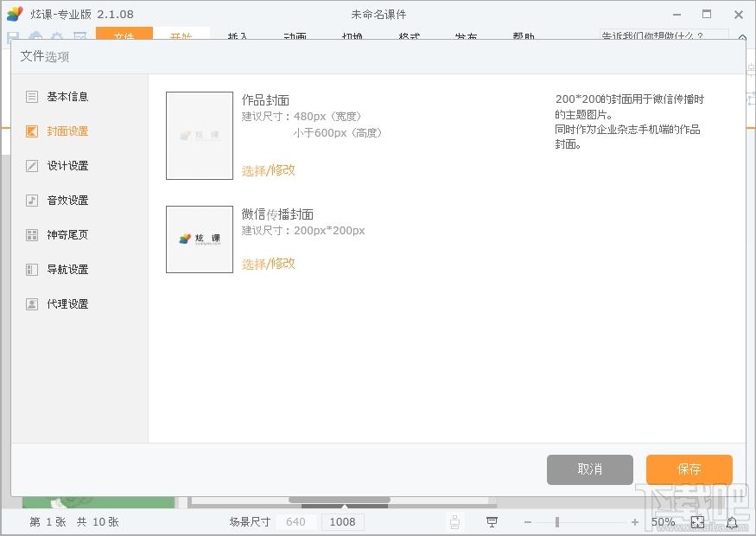The image size is (756, 536).
Task: Collapse the ribbon with the chevron arrow
Action: pos(742,36)
